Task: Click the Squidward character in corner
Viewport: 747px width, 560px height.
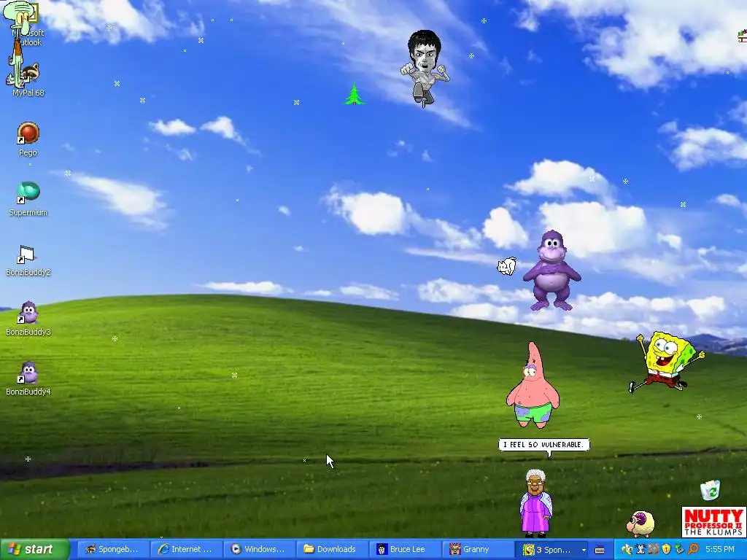Action: point(18,43)
